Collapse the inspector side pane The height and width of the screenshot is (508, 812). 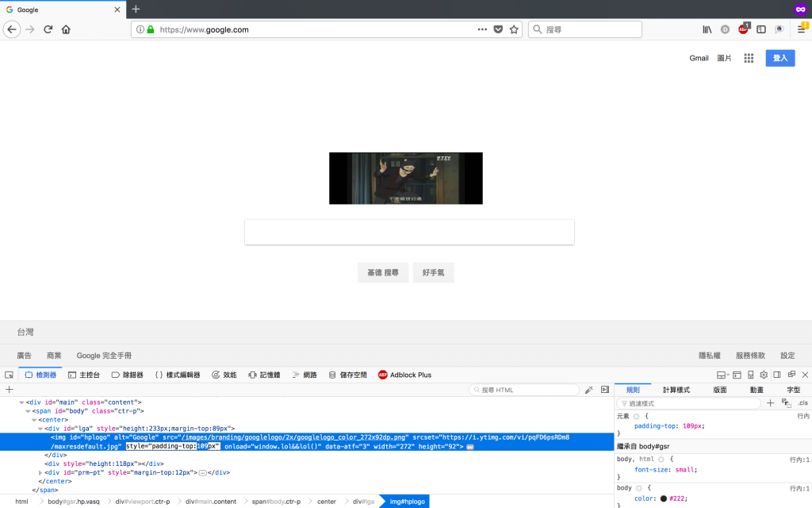point(605,390)
